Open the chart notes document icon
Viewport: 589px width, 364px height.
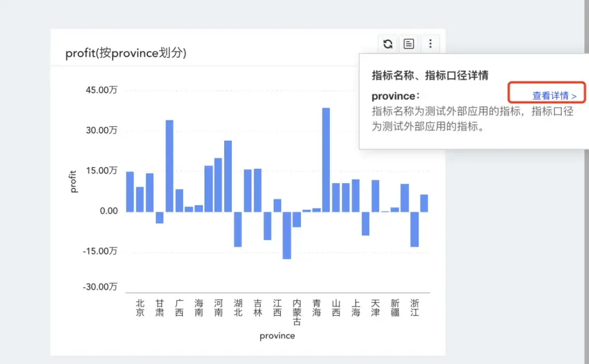click(x=409, y=44)
